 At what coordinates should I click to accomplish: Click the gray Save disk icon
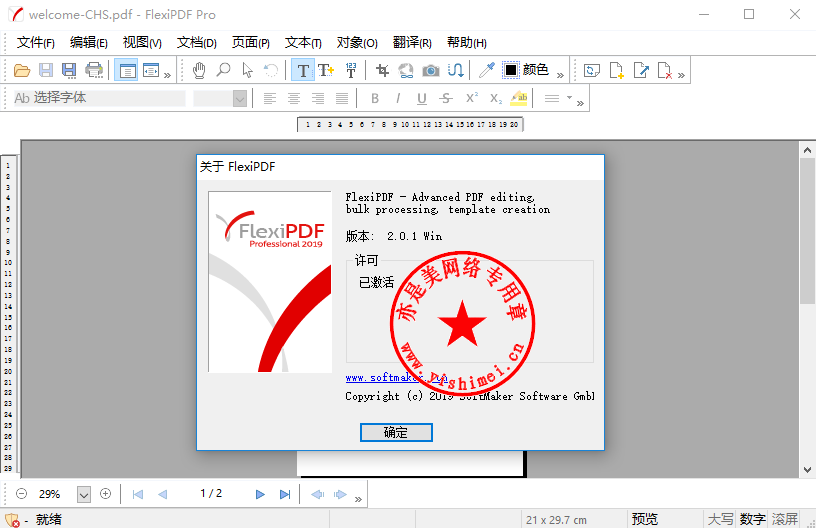pos(46,70)
